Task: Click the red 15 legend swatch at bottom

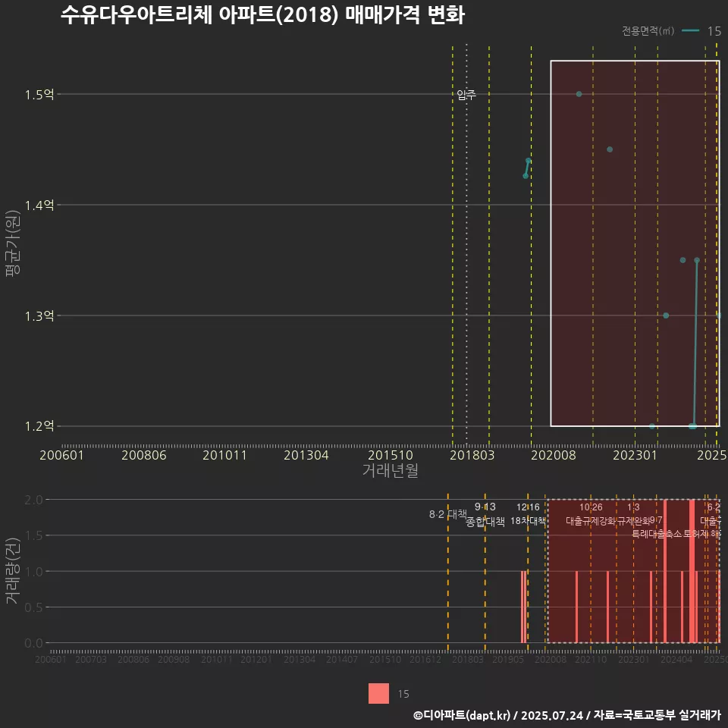Action: [x=378, y=693]
